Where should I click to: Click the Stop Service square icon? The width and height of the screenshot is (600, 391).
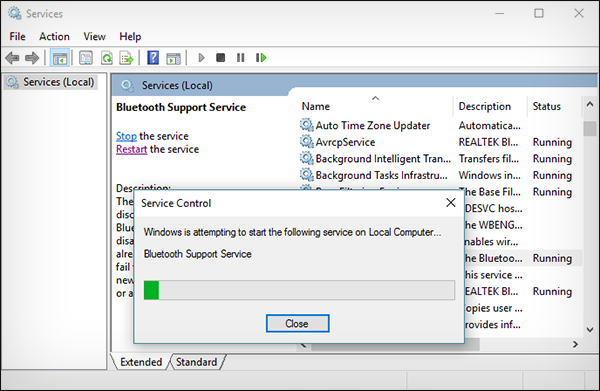click(220, 58)
